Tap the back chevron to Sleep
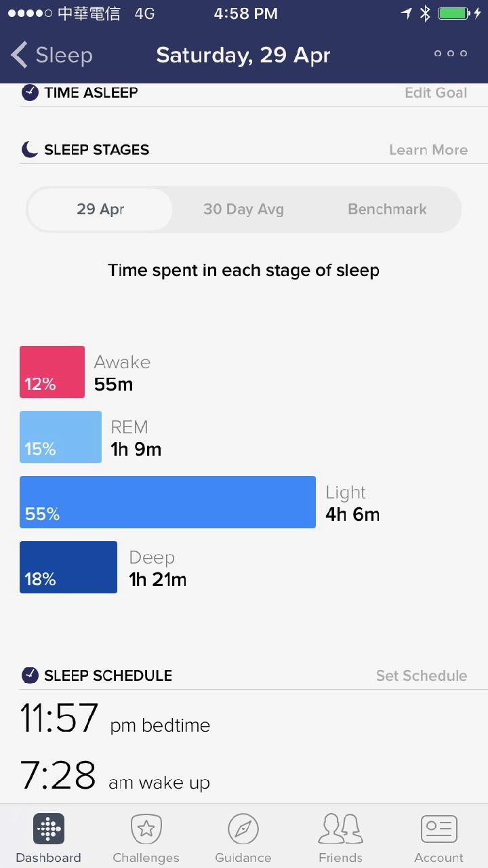 tap(20, 55)
